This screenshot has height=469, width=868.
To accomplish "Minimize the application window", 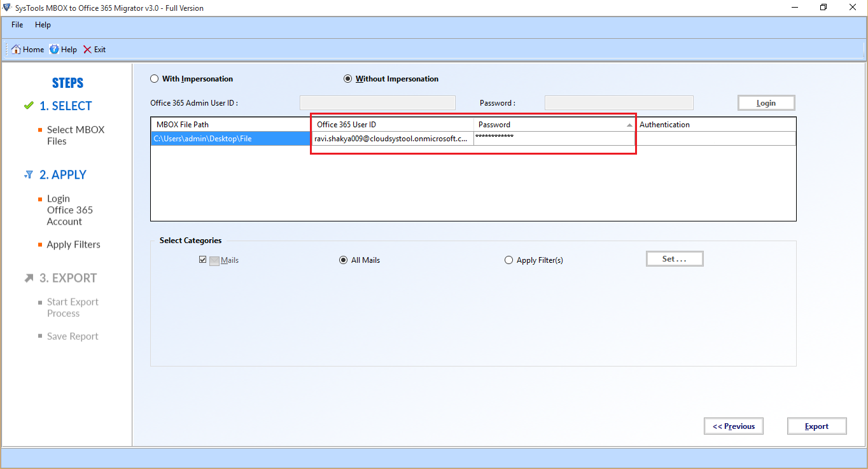I will [x=794, y=8].
